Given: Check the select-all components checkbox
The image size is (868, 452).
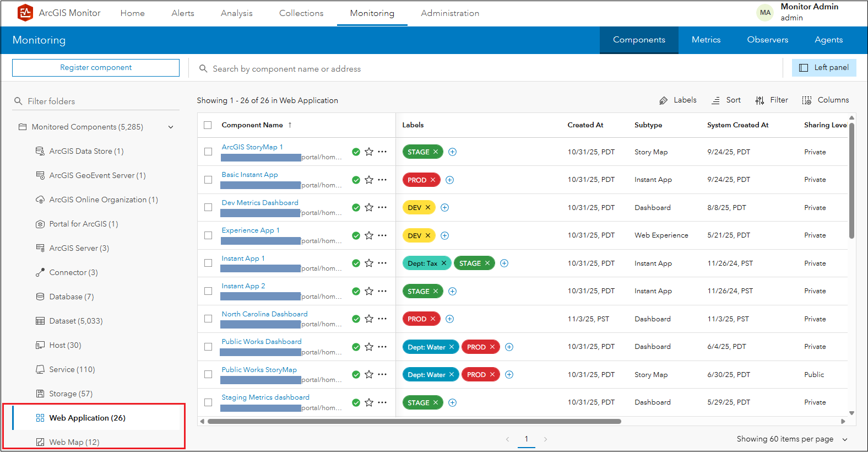Looking at the screenshot, I should coord(208,125).
